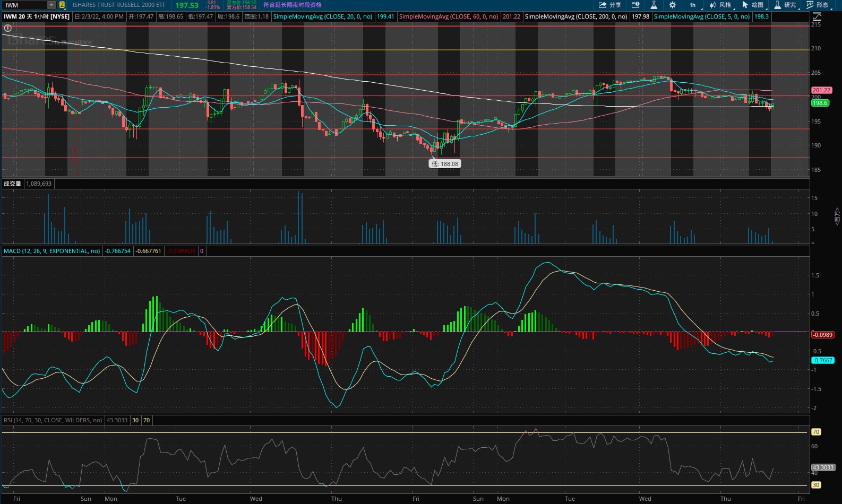The height and width of the screenshot is (504, 842).
Task: Open the 风格 style menu
Action: click(x=720, y=5)
